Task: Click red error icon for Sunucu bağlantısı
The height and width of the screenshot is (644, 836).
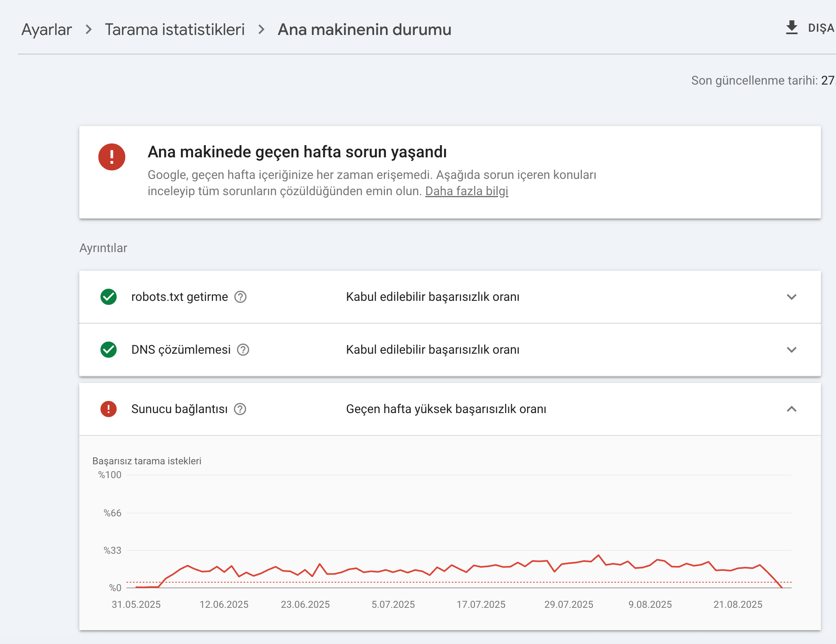Action: pos(109,409)
